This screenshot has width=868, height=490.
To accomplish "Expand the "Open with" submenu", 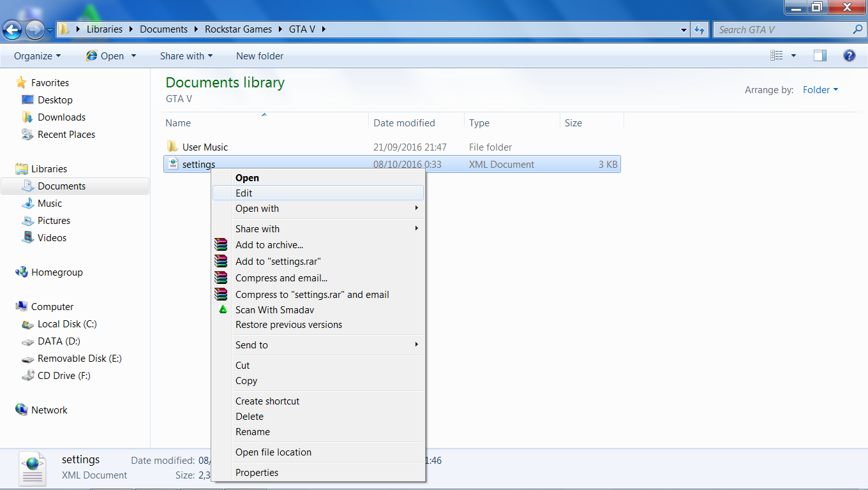I will [257, 208].
